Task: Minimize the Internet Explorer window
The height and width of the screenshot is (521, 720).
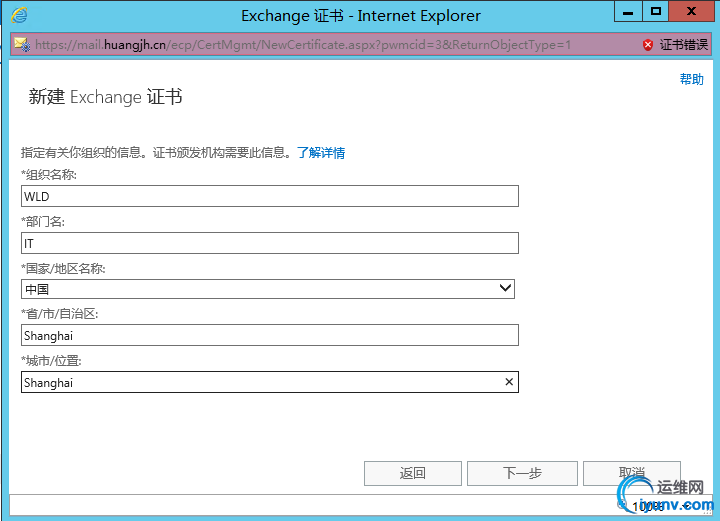Action: point(628,11)
